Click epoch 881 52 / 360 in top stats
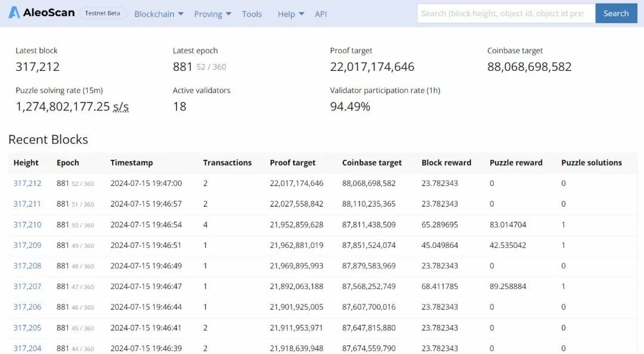644x354 pixels. click(199, 67)
